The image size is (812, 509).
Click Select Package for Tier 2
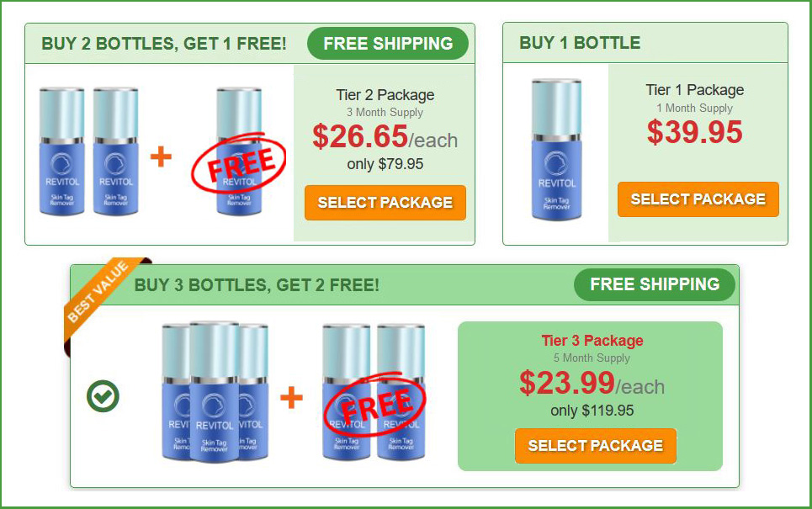point(385,203)
